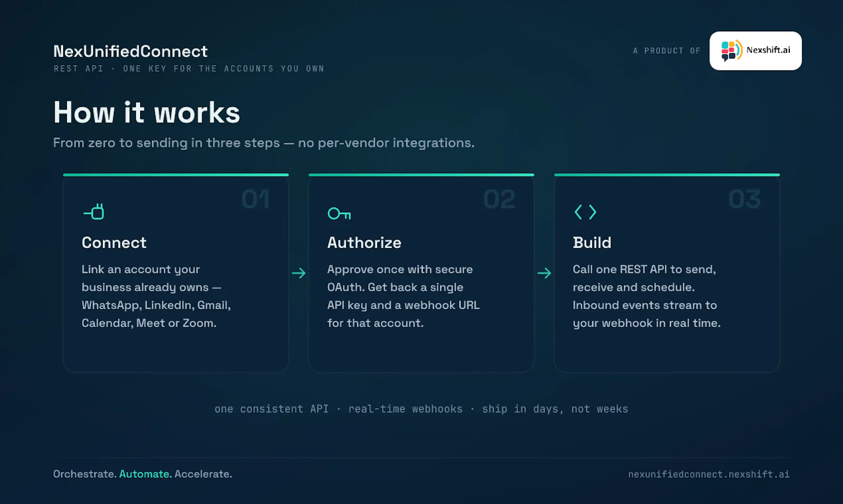Viewport: 843px width, 504px height.
Task: Click 'Link an account your business' description
Action: [156, 296]
